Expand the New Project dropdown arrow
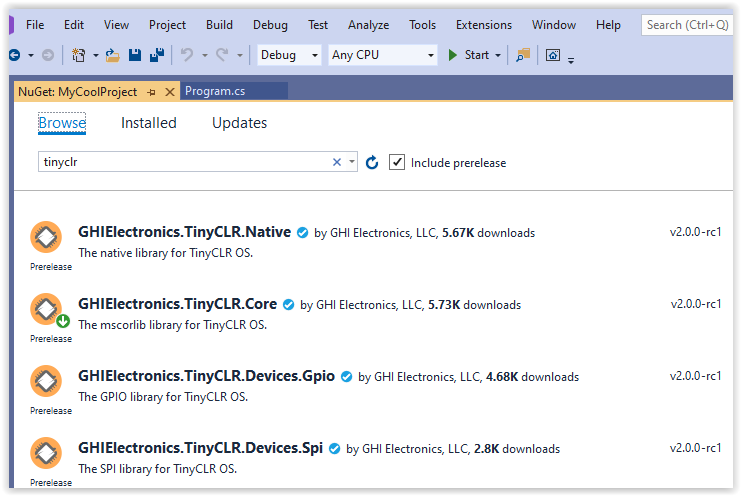This screenshot has height=496, width=741. [x=95, y=56]
